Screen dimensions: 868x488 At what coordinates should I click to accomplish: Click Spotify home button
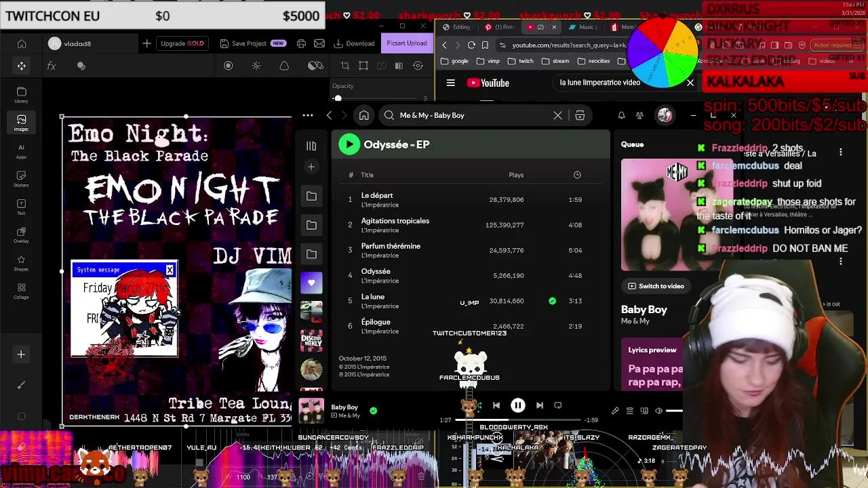click(364, 115)
